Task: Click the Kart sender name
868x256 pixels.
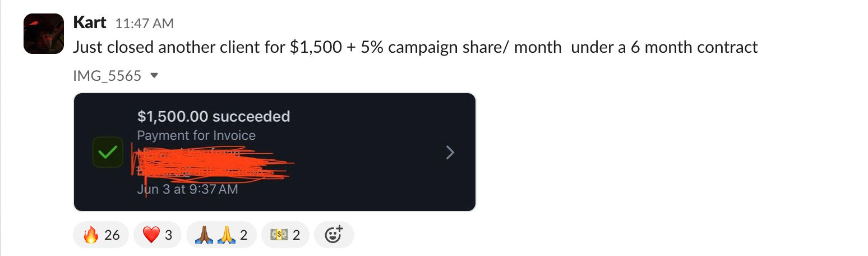Action: point(90,22)
